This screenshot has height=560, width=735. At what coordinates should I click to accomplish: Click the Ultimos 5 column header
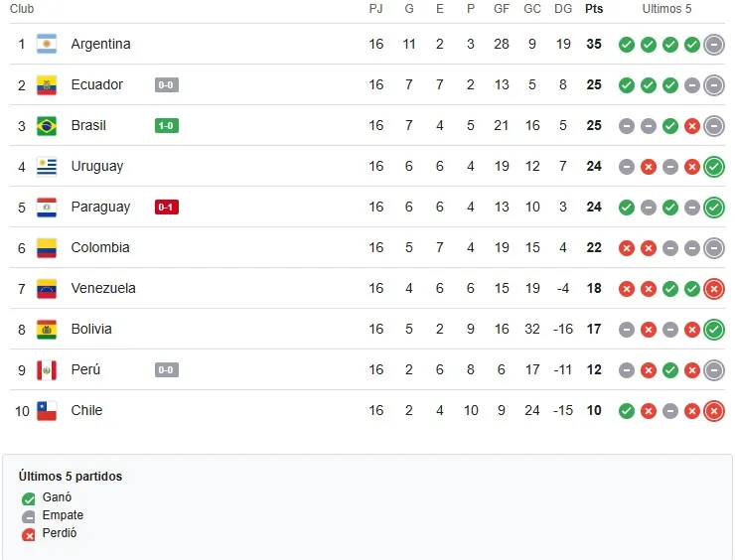667,9
